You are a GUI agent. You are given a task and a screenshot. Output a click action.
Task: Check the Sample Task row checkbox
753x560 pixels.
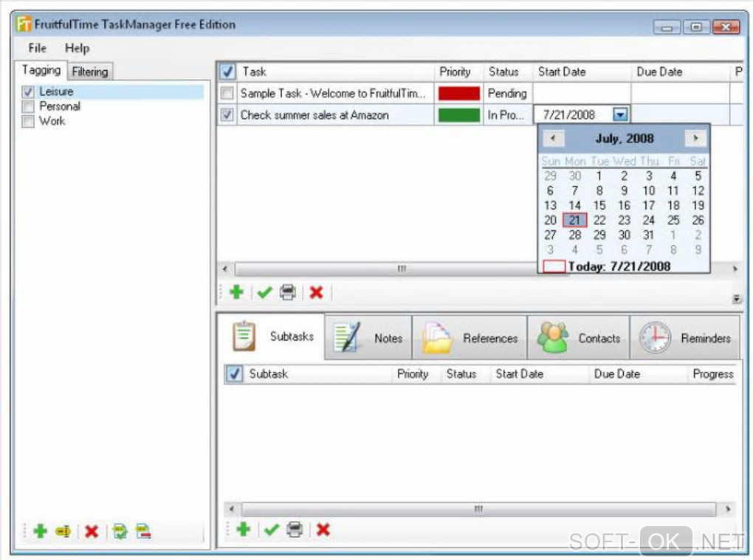click(x=227, y=93)
